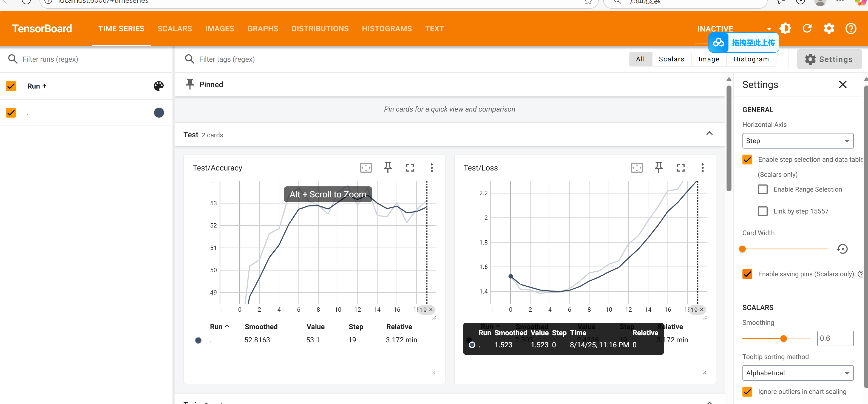
Task: Toggle full size for Test/Accuracy card
Action: [410, 168]
